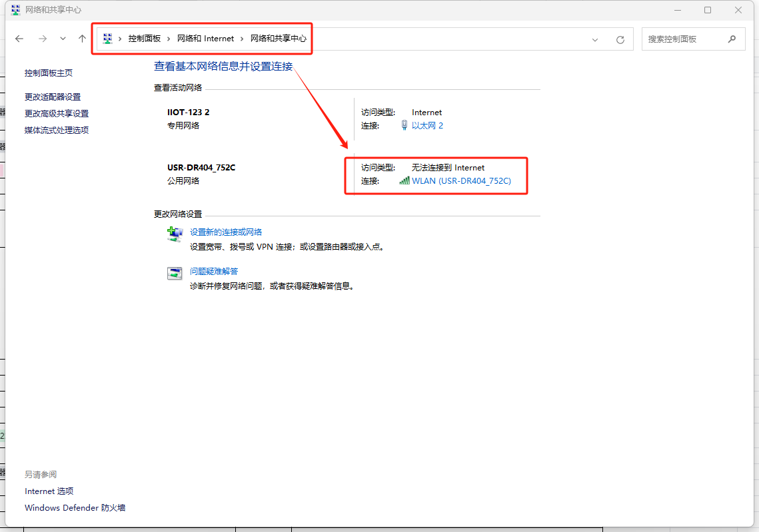The image size is (759, 532).
Task: Expand the address bar history dropdown
Action: click(595, 39)
